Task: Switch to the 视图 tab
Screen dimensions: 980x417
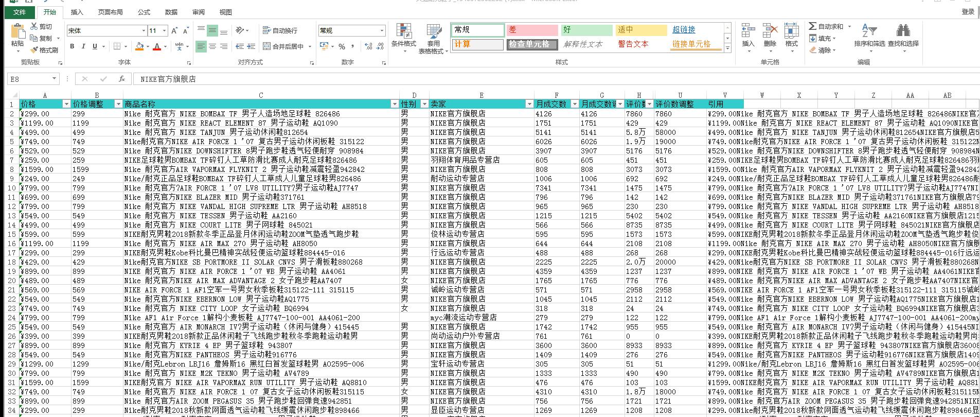Action: pyautogui.click(x=225, y=12)
